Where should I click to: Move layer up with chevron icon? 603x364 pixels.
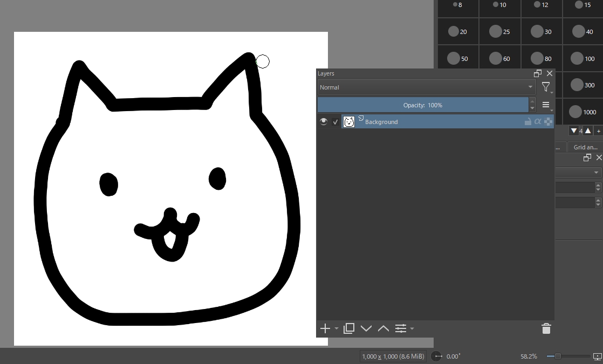click(x=383, y=328)
